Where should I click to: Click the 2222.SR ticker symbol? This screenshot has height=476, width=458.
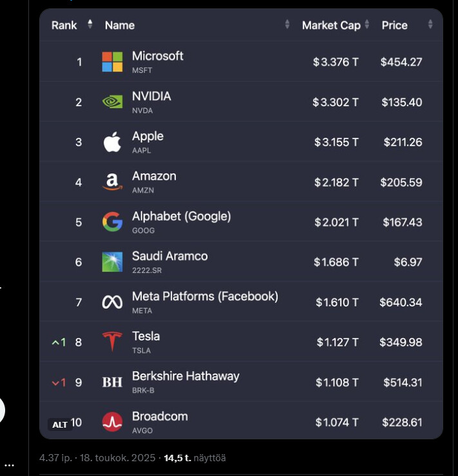tap(147, 271)
